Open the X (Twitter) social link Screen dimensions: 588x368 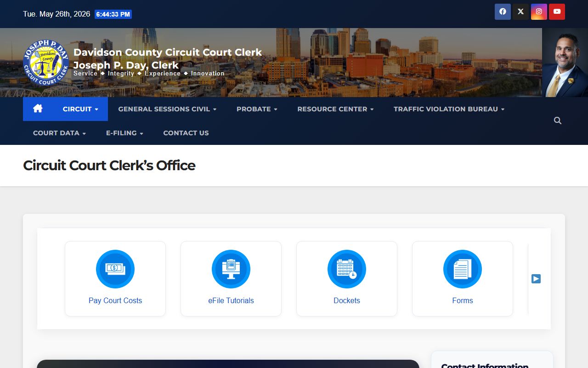(520, 12)
